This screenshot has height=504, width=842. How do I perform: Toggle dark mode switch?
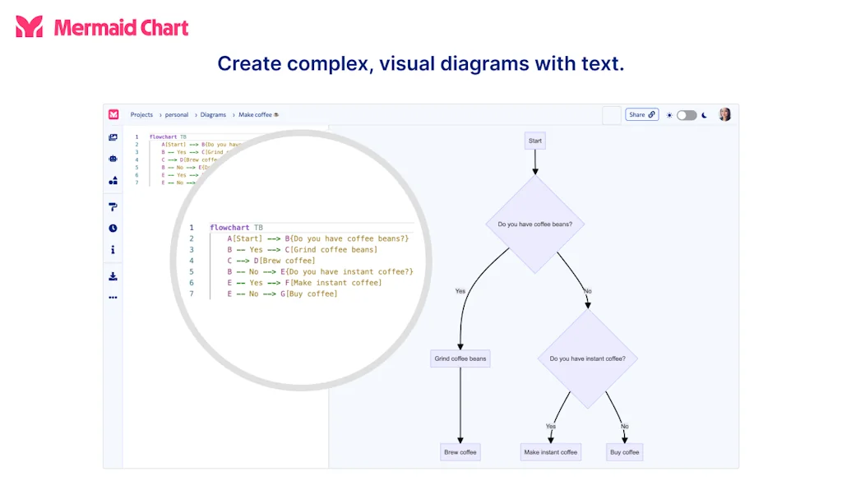pos(687,115)
